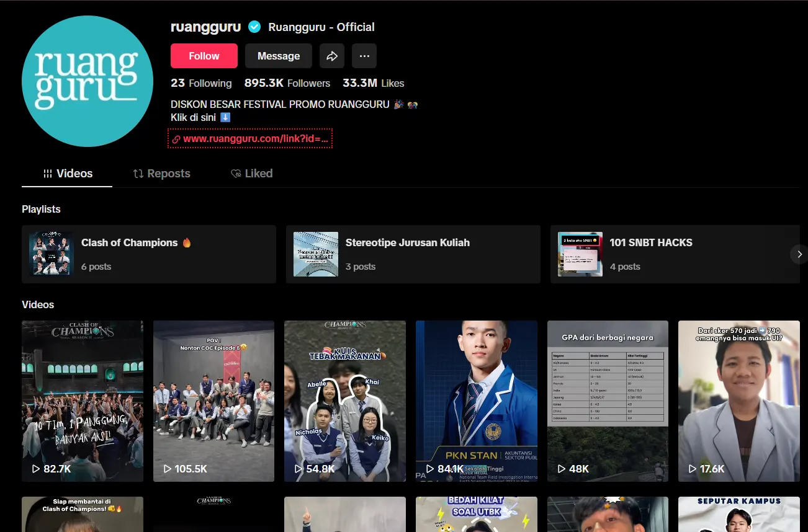Click the blue verified badge next to ruangguru
This screenshot has width=808, height=532.
click(x=254, y=27)
